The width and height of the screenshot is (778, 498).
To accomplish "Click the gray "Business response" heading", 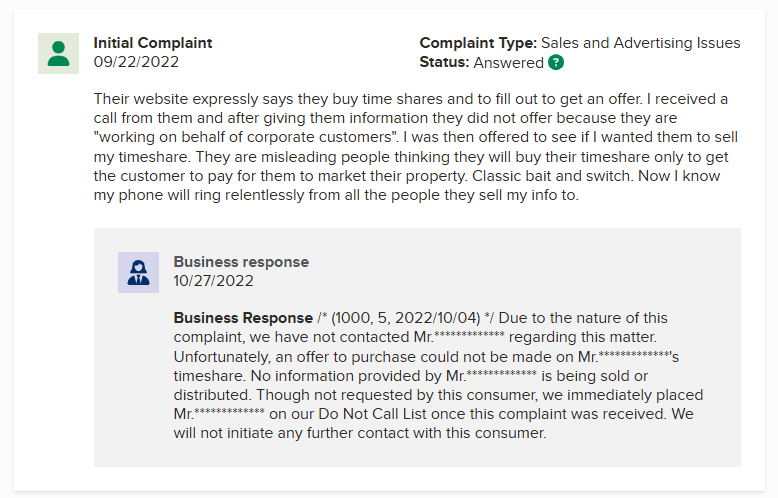I will tap(241, 262).
